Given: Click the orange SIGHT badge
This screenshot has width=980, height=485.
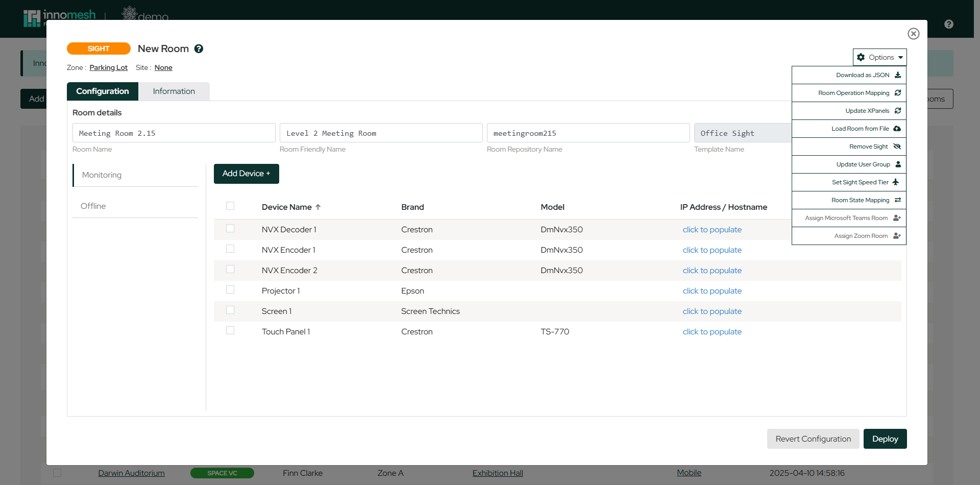Looking at the screenshot, I should coord(99,48).
